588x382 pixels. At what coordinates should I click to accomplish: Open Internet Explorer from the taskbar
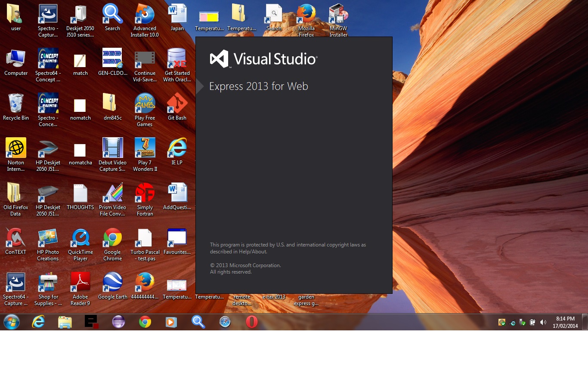pos(38,322)
